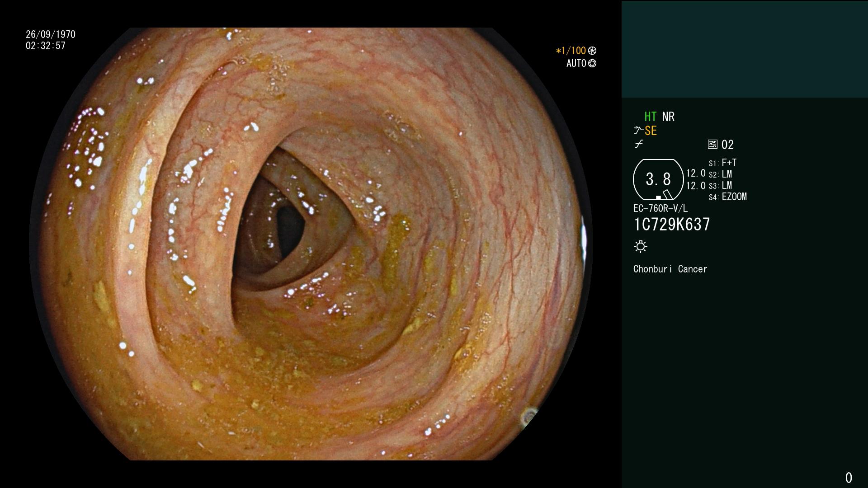This screenshot has height=488, width=868.
Task: Click the S2 LM switch assignment
Action: click(x=720, y=174)
